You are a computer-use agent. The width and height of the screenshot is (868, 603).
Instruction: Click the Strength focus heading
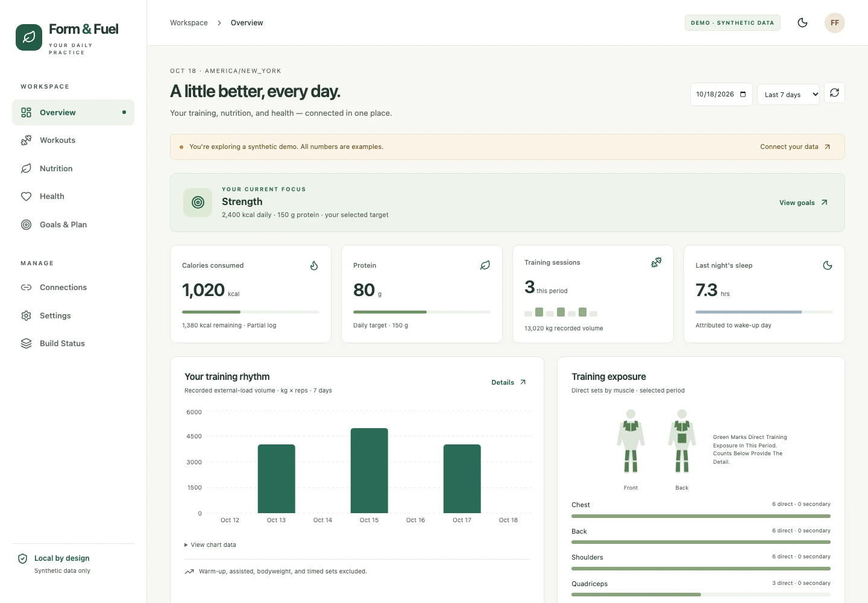coord(242,201)
